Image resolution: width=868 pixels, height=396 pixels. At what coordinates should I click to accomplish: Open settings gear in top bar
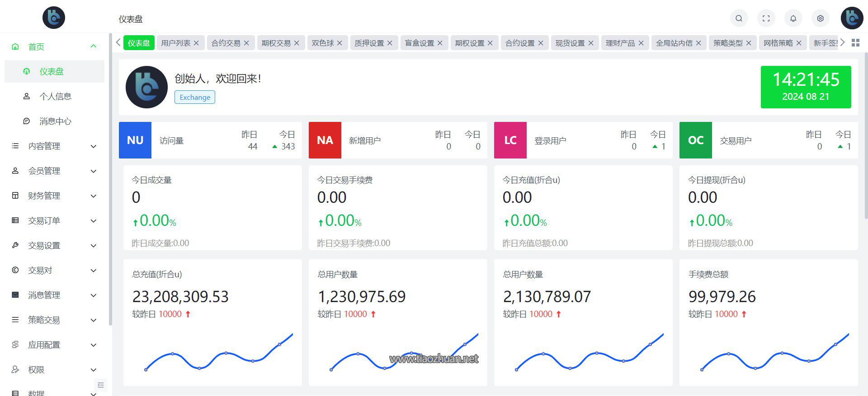(820, 19)
